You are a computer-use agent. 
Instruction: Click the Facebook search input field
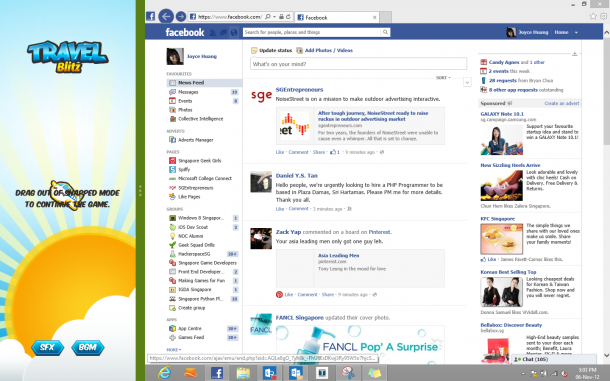[312, 32]
